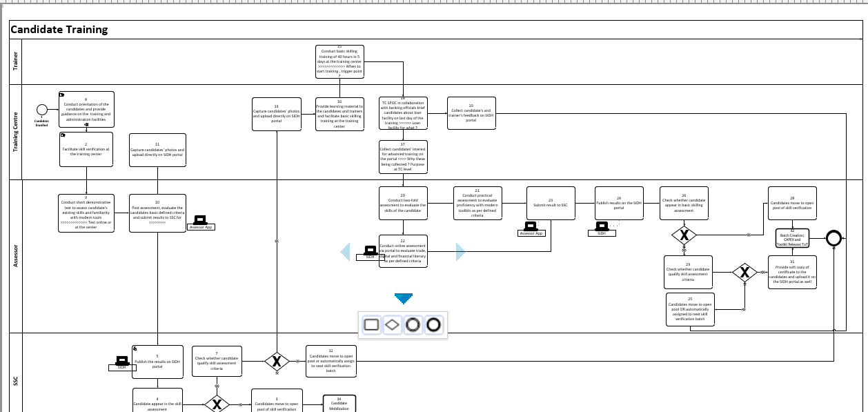The width and height of the screenshot is (868, 412).
Task: Click the right AutoConnect arrow beside step 22
Action: 460,252
